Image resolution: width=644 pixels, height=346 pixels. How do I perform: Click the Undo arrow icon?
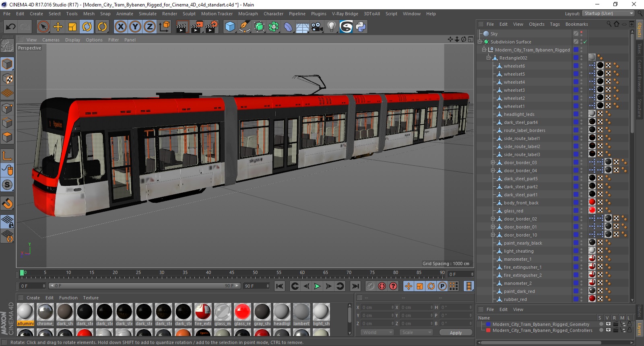(10, 27)
